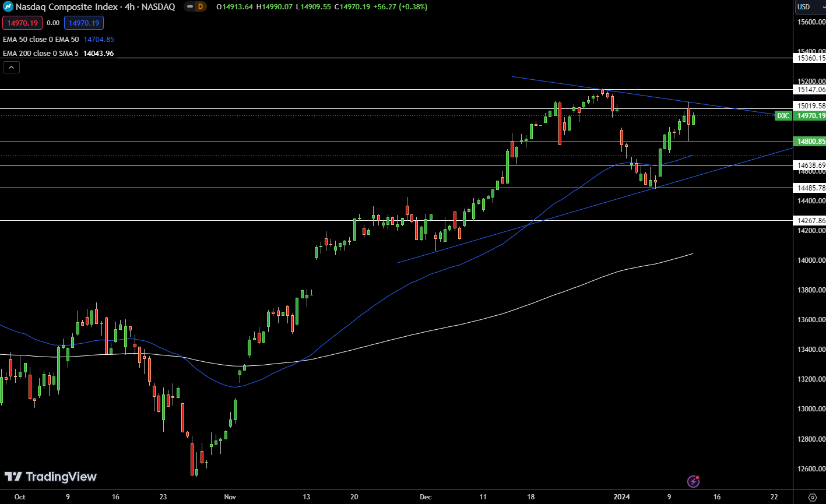Screen dimensions: 826x504
Task: Click the 0.00 spread value
Action: (53, 23)
